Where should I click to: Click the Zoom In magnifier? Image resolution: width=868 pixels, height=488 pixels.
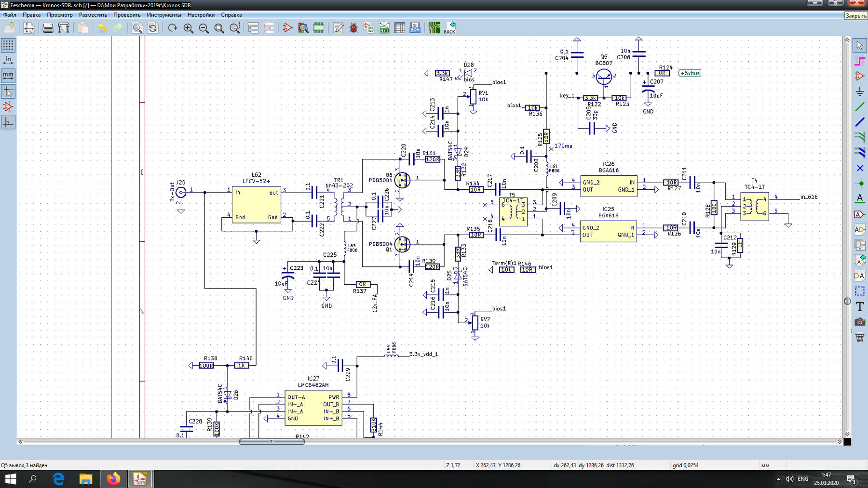pos(188,28)
